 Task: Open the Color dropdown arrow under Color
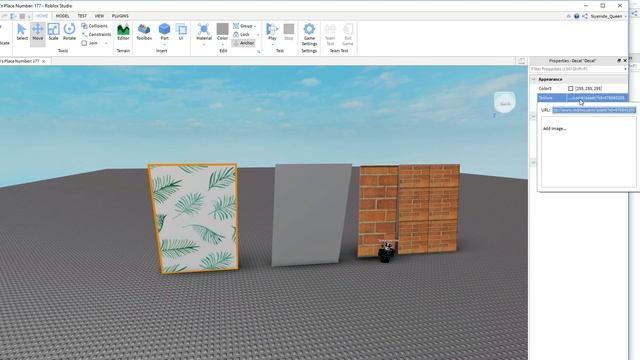[x=222, y=44]
